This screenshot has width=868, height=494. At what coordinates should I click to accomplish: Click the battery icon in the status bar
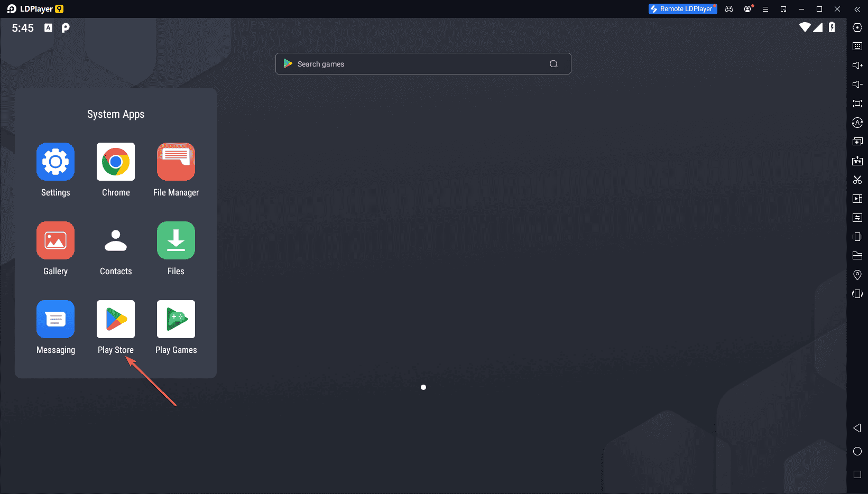pos(832,27)
